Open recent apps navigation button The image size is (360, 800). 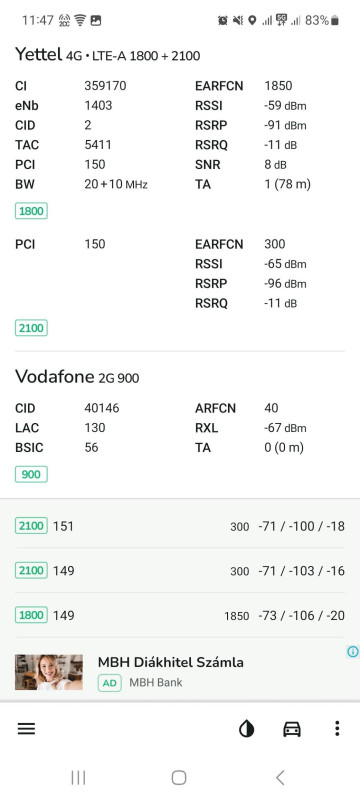78,778
